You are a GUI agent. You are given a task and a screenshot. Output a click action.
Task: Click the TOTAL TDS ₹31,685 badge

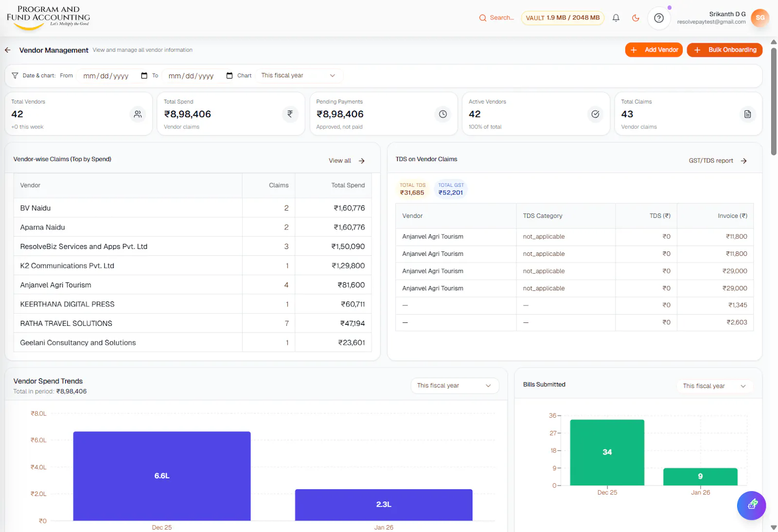(x=412, y=189)
